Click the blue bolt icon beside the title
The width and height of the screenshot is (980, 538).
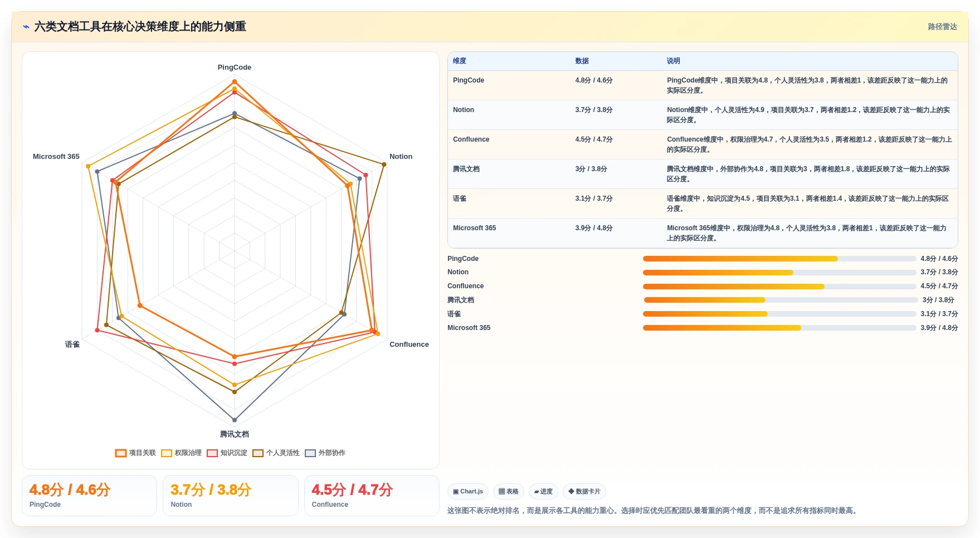[x=26, y=27]
